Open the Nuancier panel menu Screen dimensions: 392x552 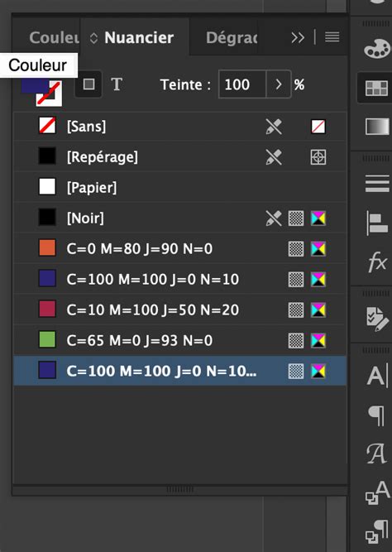tap(332, 36)
